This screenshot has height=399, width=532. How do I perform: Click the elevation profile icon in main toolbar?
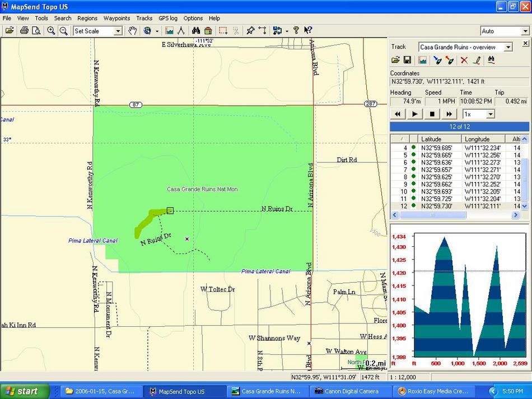coord(169,31)
